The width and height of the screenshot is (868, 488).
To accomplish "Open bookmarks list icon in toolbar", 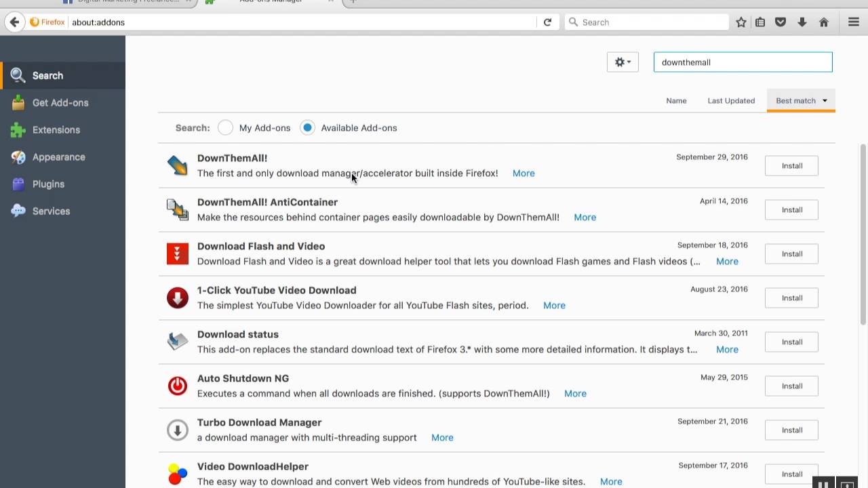I will point(760,22).
